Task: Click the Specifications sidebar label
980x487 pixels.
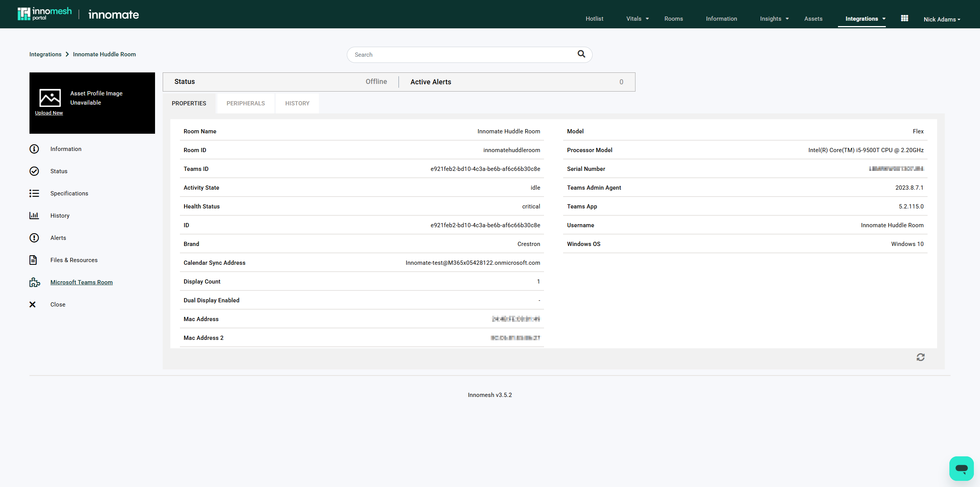Action: [69, 193]
